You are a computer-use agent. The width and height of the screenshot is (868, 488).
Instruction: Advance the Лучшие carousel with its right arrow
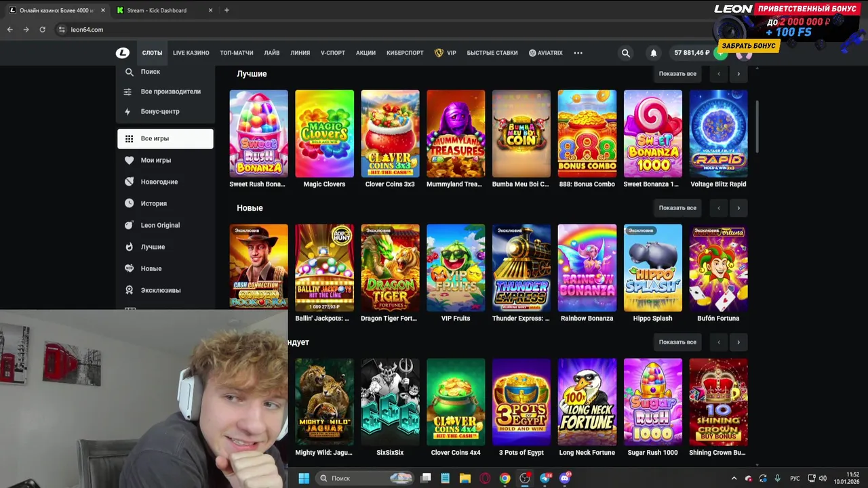738,74
